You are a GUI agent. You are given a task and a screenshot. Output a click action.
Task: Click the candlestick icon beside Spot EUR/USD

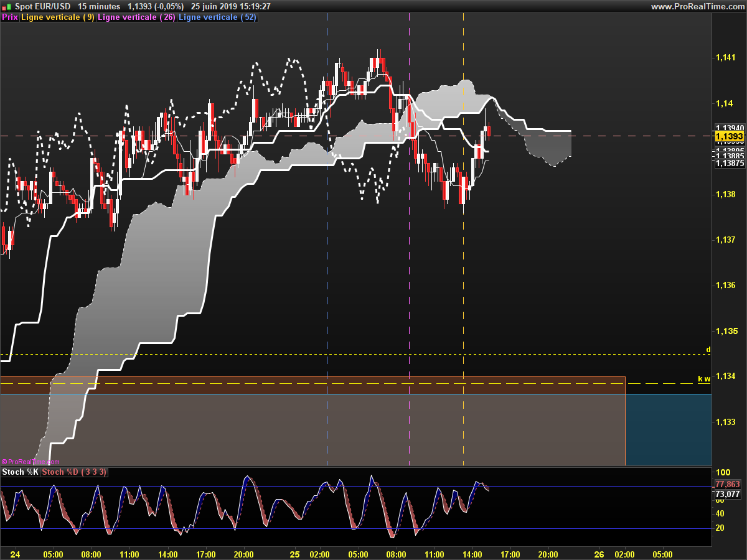tap(6, 6)
